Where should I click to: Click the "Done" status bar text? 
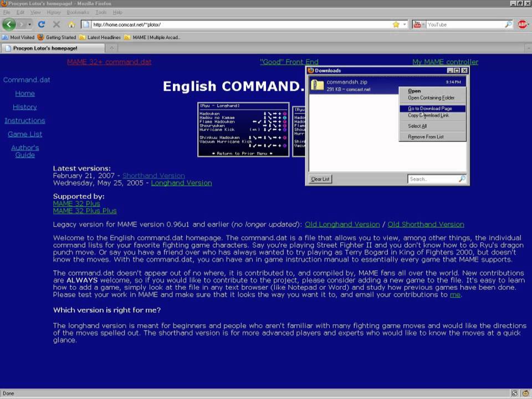tap(8, 393)
